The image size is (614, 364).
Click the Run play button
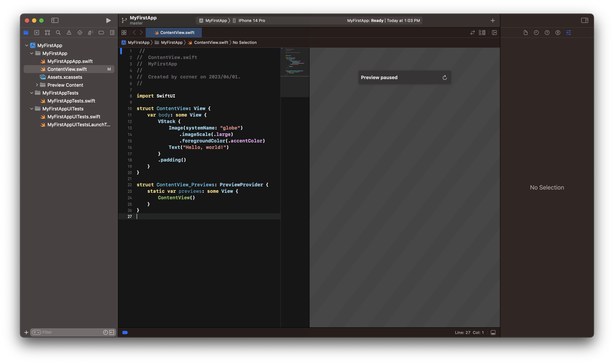point(108,21)
